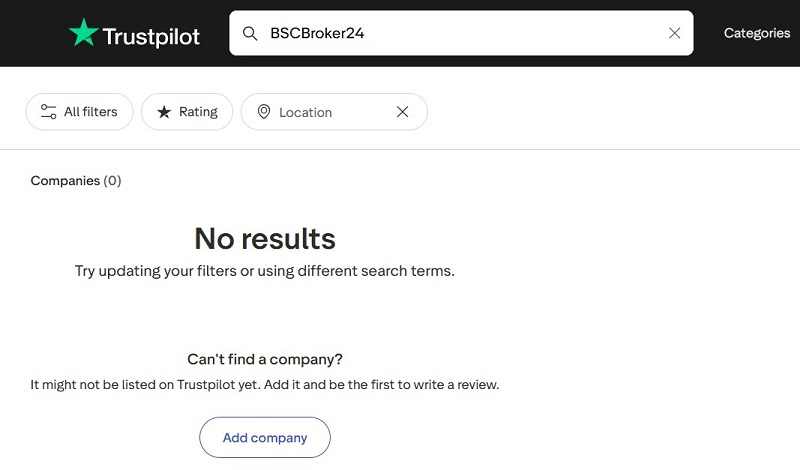
Task: Select the Companies (0) results label
Action: pyautogui.click(x=76, y=181)
